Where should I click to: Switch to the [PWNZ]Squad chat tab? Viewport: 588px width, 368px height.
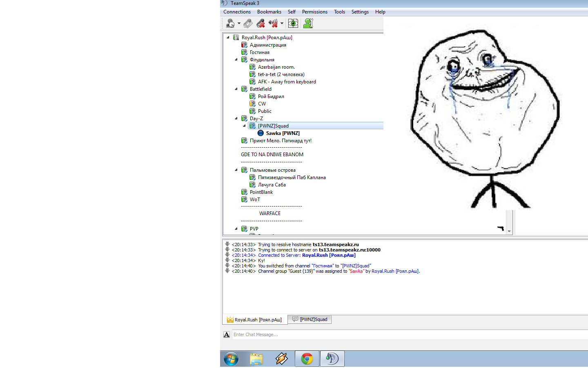tap(310, 319)
